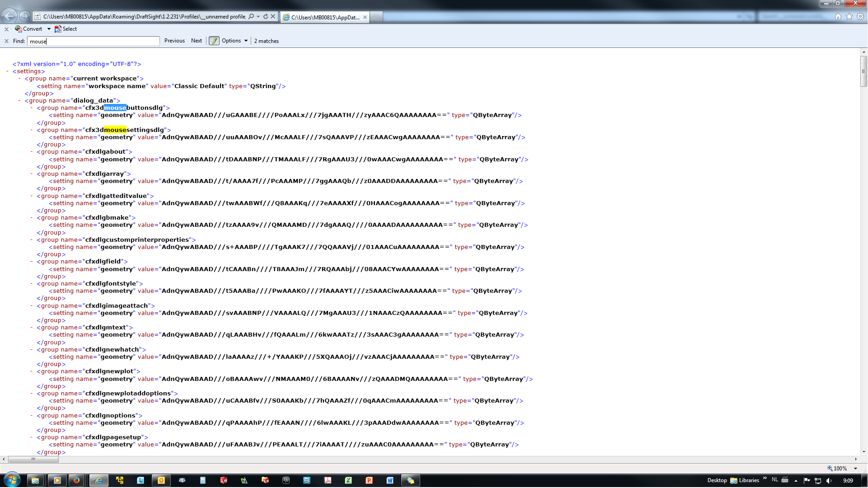Click the Select toolbar button
The width and height of the screenshot is (868, 488).
[66, 29]
